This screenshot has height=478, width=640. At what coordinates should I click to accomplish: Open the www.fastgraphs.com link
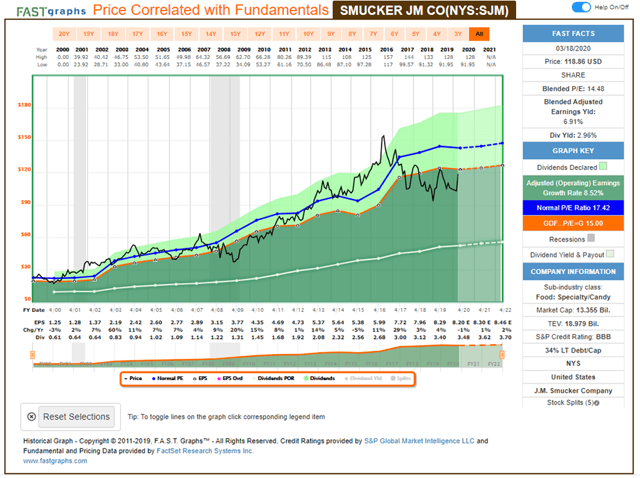(x=55, y=462)
